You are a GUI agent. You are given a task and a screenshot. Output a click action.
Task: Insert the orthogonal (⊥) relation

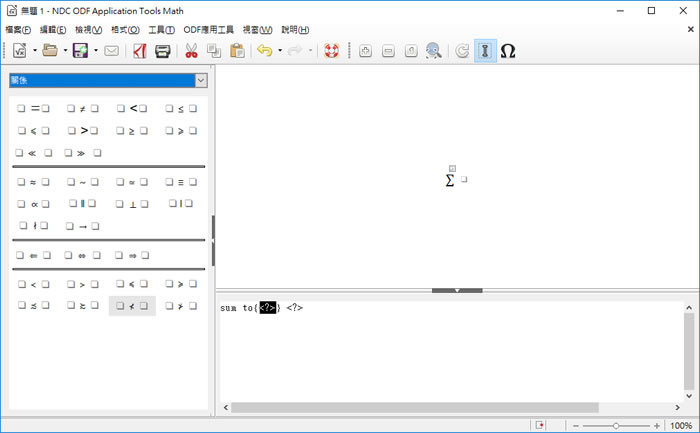tap(132, 204)
